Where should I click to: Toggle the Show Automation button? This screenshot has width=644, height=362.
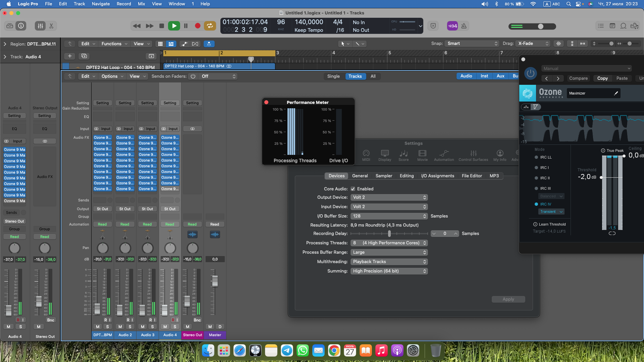click(x=184, y=44)
